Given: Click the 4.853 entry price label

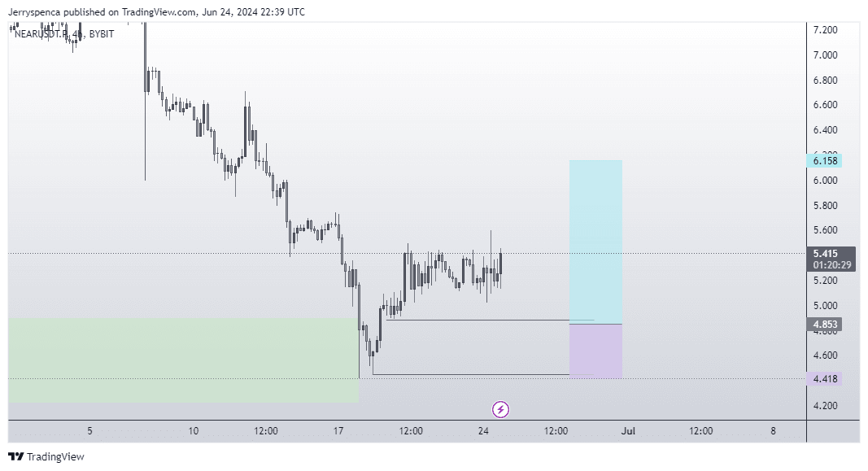Looking at the screenshot, I should [826, 325].
